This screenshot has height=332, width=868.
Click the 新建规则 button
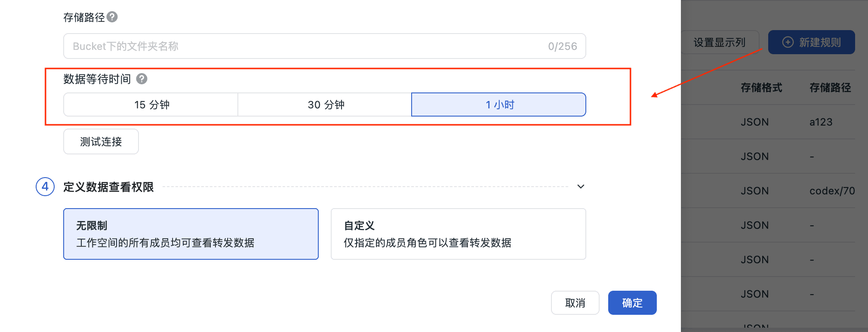coord(812,42)
